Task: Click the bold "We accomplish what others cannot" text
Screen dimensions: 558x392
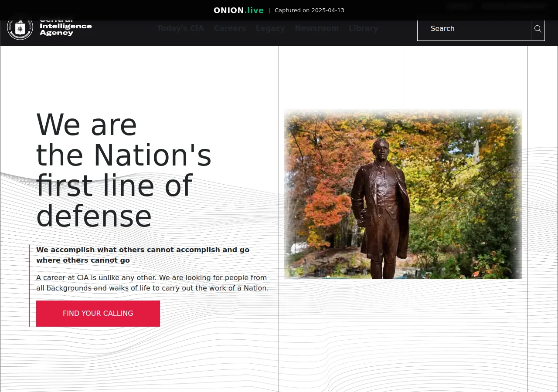Action: click(143, 255)
